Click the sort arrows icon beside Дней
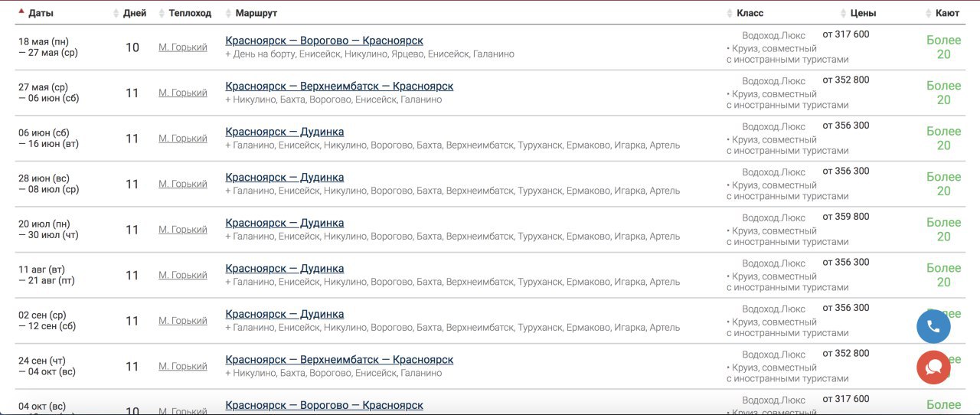The width and height of the screenshot is (980, 415). (116, 13)
